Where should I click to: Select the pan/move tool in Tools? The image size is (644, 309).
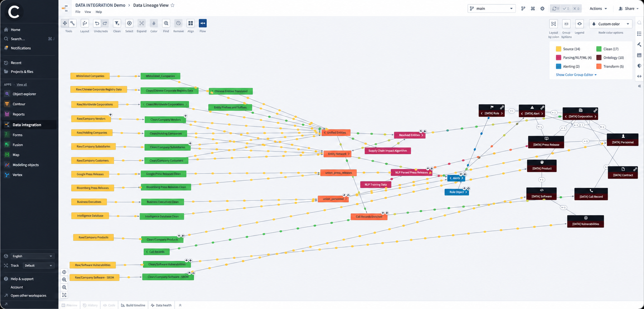65,23
